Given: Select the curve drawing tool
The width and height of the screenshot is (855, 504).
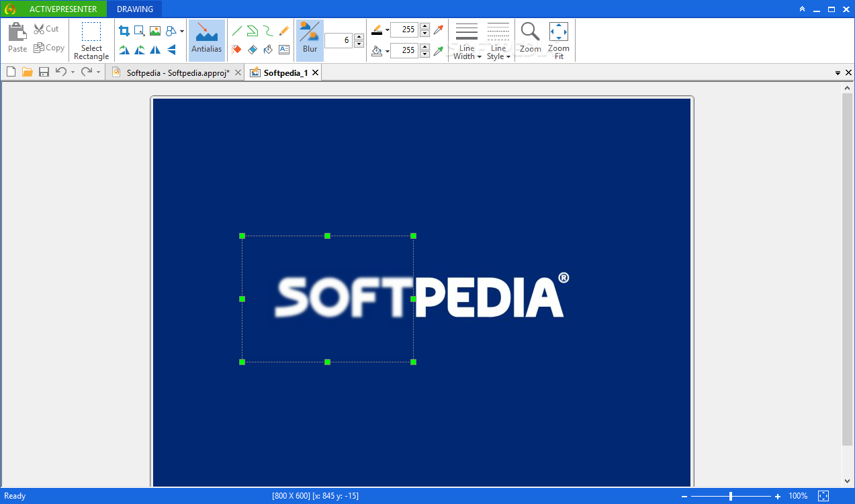Looking at the screenshot, I should (267, 31).
